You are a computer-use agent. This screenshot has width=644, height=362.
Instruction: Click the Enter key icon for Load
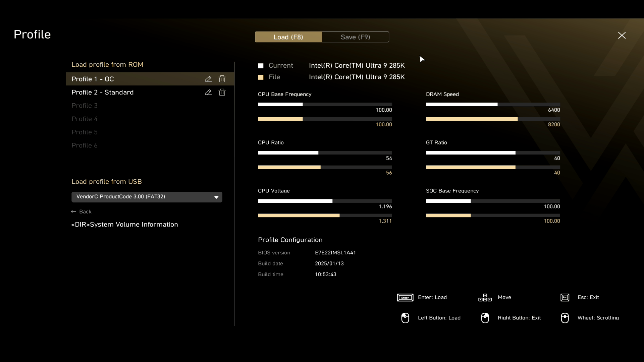pos(405,298)
